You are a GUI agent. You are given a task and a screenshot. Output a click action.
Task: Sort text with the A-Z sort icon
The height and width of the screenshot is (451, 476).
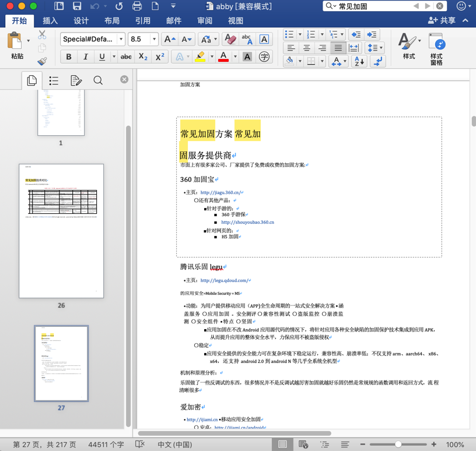359,61
